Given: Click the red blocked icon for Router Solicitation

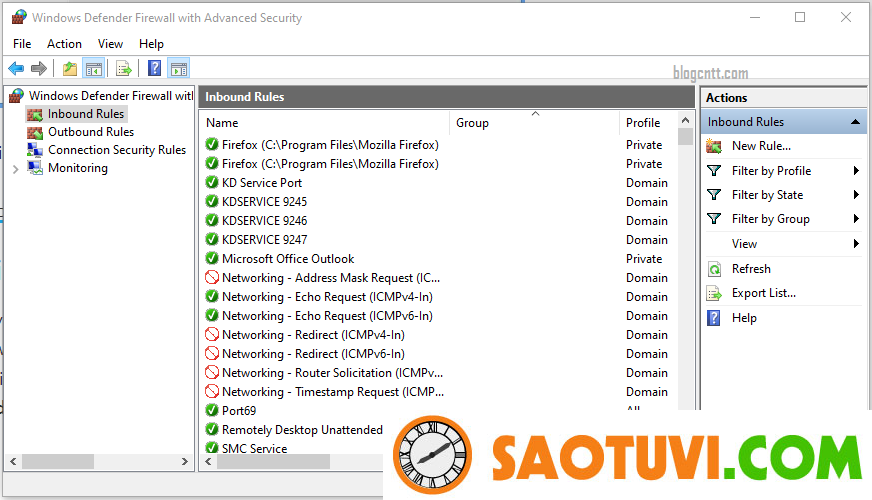Looking at the screenshot, I should pos(212,372).
